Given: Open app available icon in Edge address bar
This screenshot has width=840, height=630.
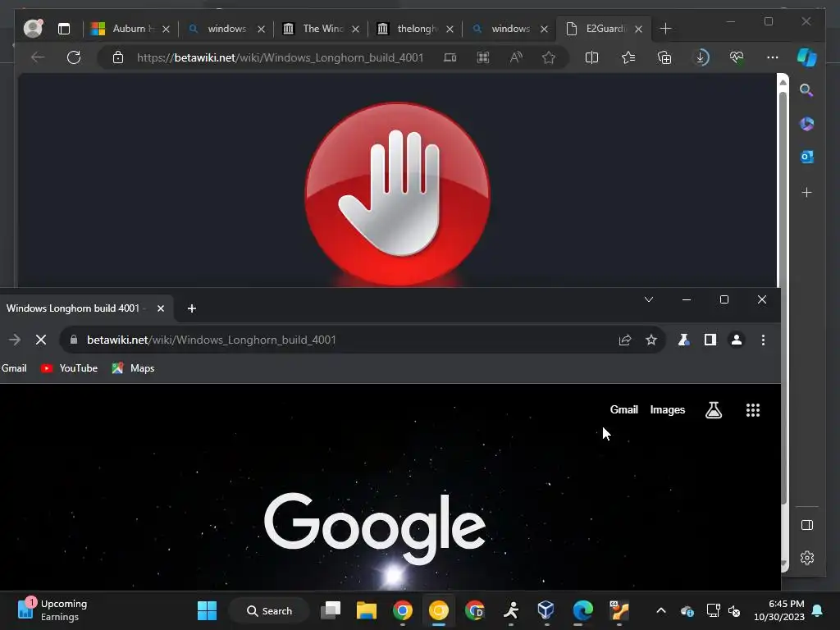Looking at the screenshot, I should (450, 57).
